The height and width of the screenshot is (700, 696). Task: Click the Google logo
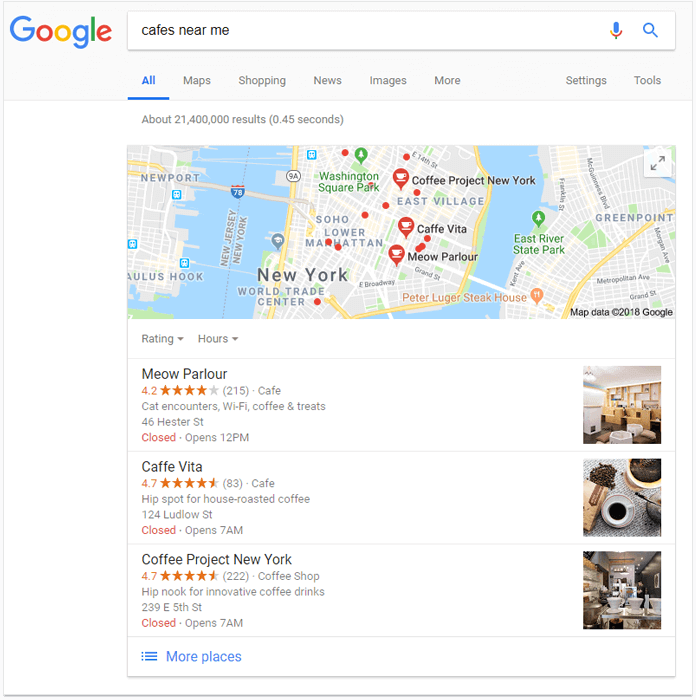point(61,32)
